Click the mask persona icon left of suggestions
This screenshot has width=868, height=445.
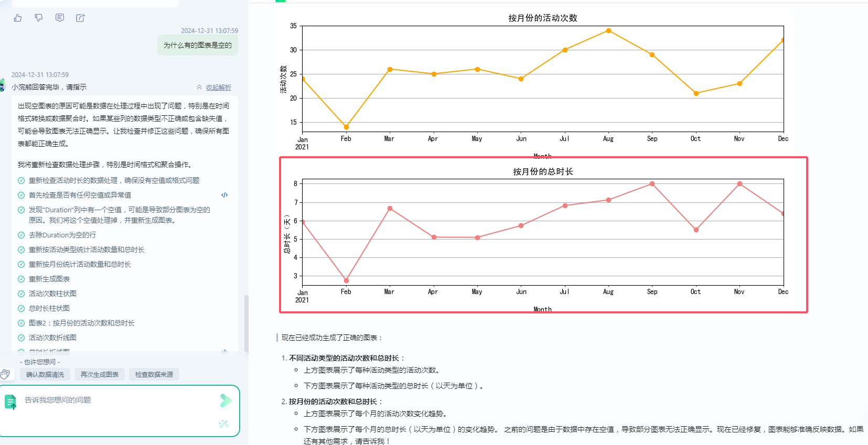[5, 374]
